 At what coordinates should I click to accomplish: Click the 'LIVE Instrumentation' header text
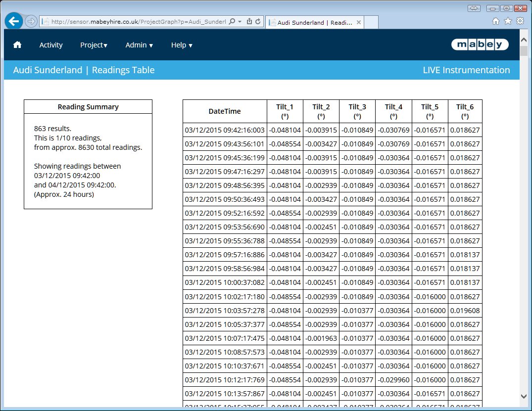pyautogui.click(x=466, y=70)
